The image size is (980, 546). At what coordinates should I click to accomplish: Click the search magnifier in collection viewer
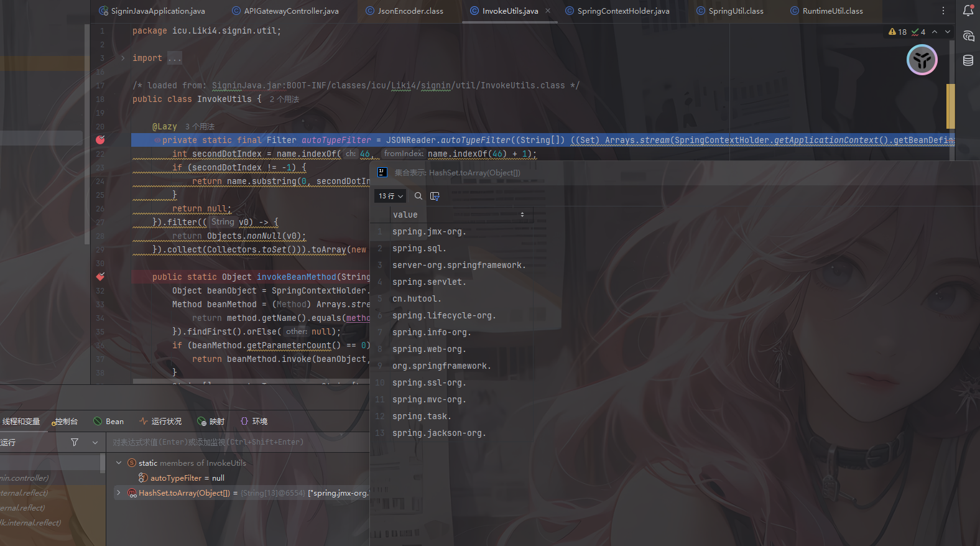click(x=418, y=196)
